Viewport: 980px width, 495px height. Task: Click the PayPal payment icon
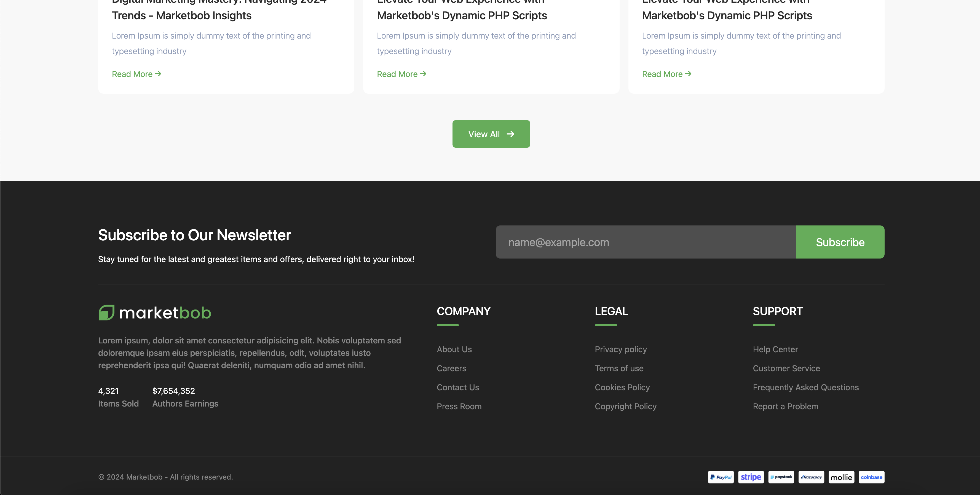pyautogui.click(x=721, y=477)
